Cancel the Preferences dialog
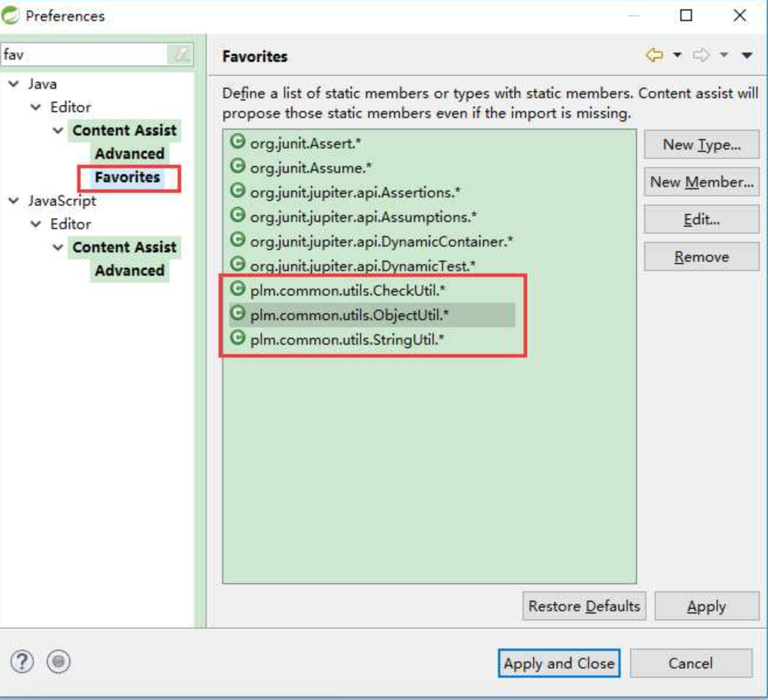Image resolution: width=768 pixels, height=700 pixels. pos(691,663)
